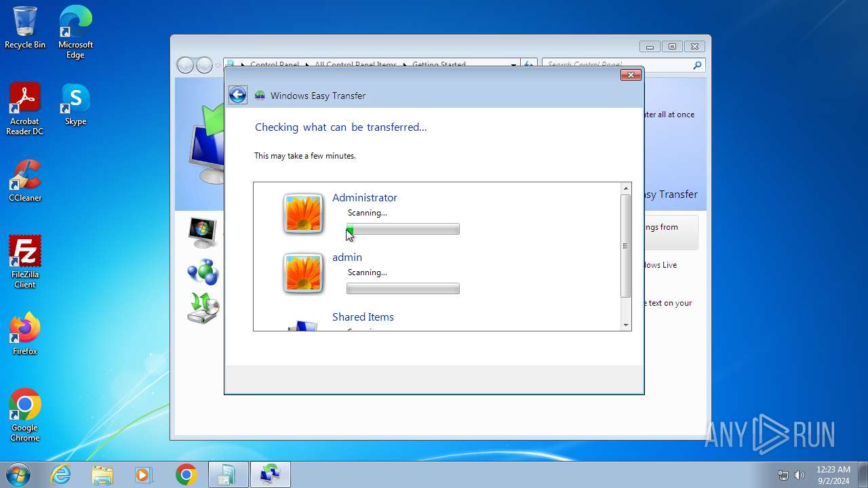The width and height of the screenshot is (868, 488).
Task: Open the CCleaner desktop shortcut
Action: [25, 181]
